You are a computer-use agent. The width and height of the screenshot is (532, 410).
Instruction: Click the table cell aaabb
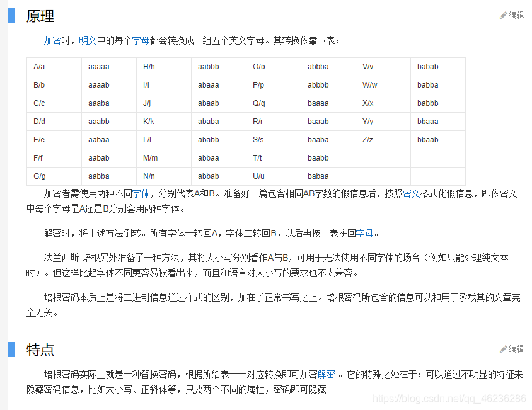click(x=109, y=122)
